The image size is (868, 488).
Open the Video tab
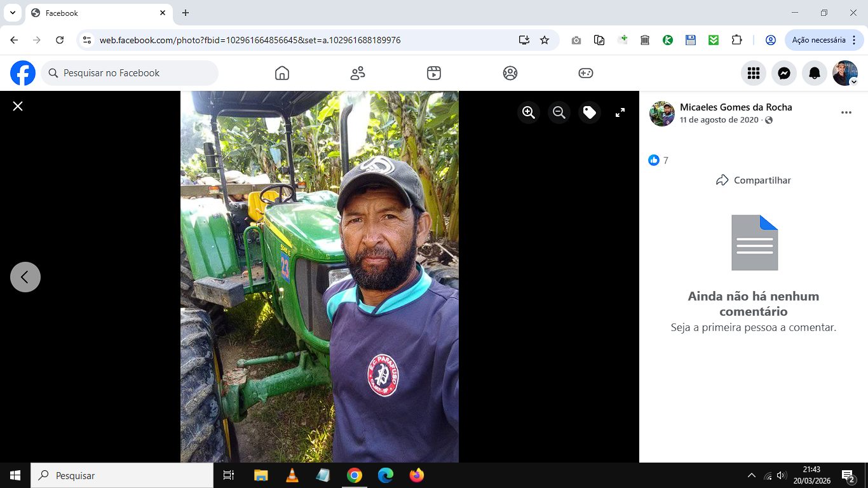(x=434, y=73)
